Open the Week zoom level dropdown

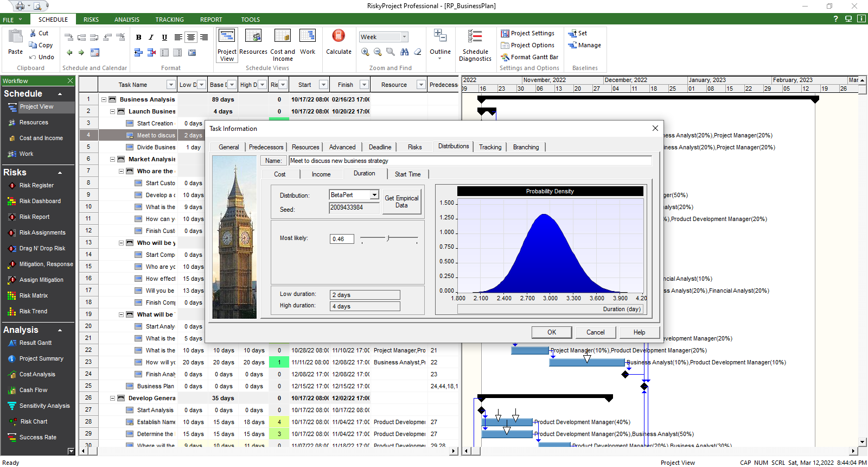[x=404, y=37]
